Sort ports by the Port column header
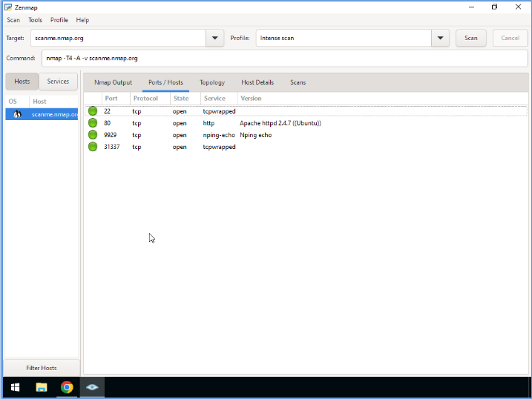The height and width of the screenshot is (399, 532). coord(116,99)
